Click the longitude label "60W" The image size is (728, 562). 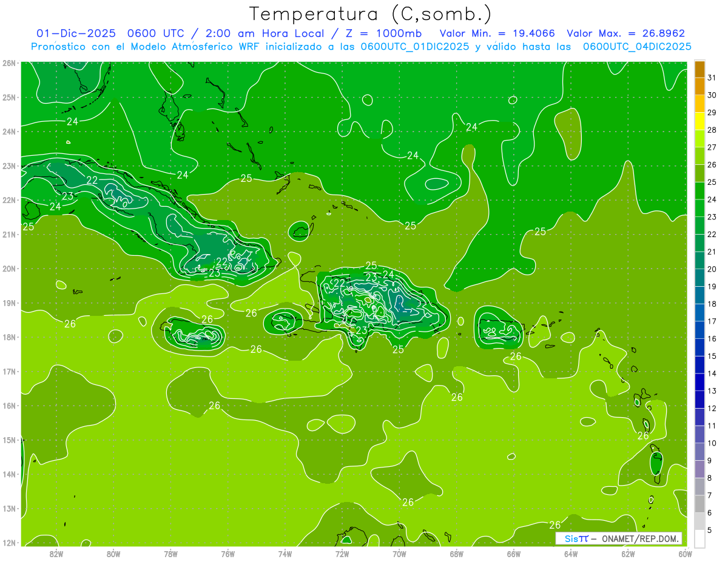686,554
